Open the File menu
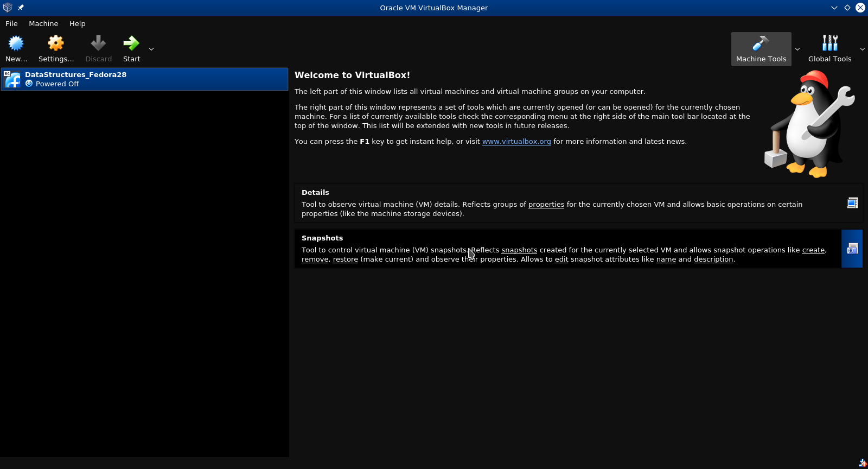Viewport: 868px width, 469px height. (11, 24)
